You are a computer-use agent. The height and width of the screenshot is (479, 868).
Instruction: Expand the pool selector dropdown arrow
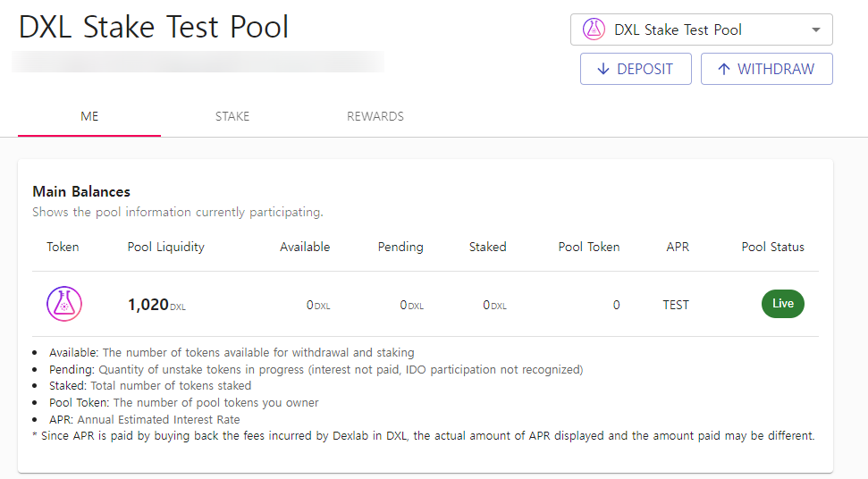click(816, 29)
